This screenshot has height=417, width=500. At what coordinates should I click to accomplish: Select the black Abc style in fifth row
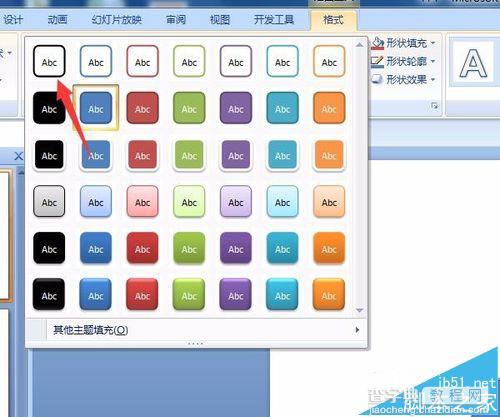click(49, 248)
